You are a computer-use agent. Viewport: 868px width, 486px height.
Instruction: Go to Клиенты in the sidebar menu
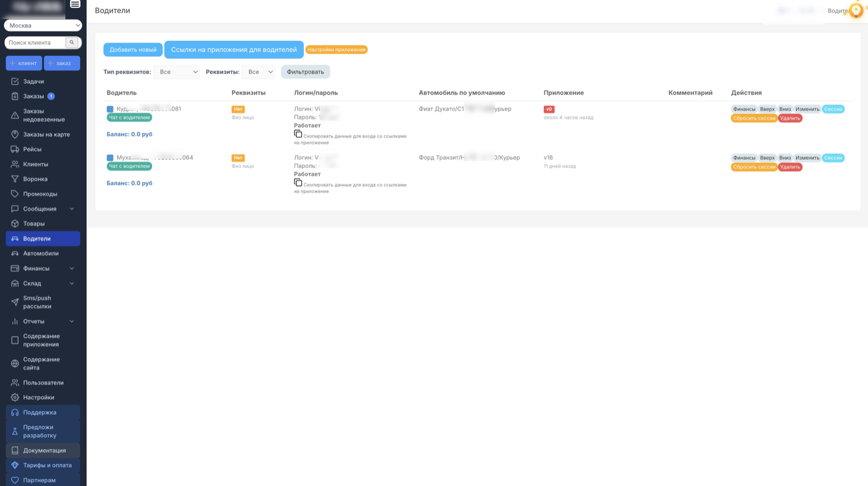(35, 164)
